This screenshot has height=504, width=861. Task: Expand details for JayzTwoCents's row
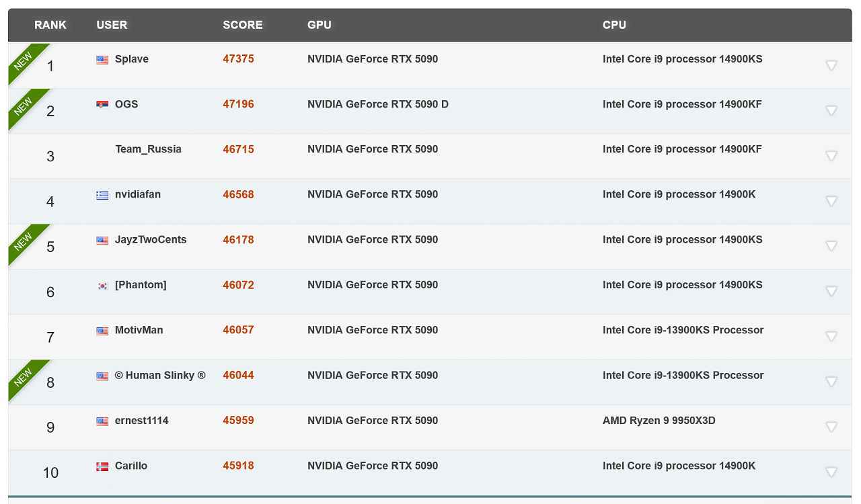point(831,246)
